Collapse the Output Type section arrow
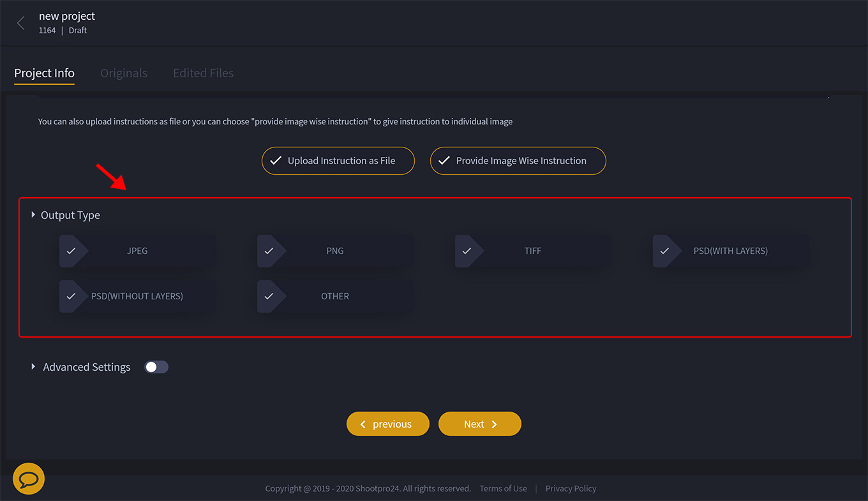This screenshot has height=501, width=868. (33, 215)
